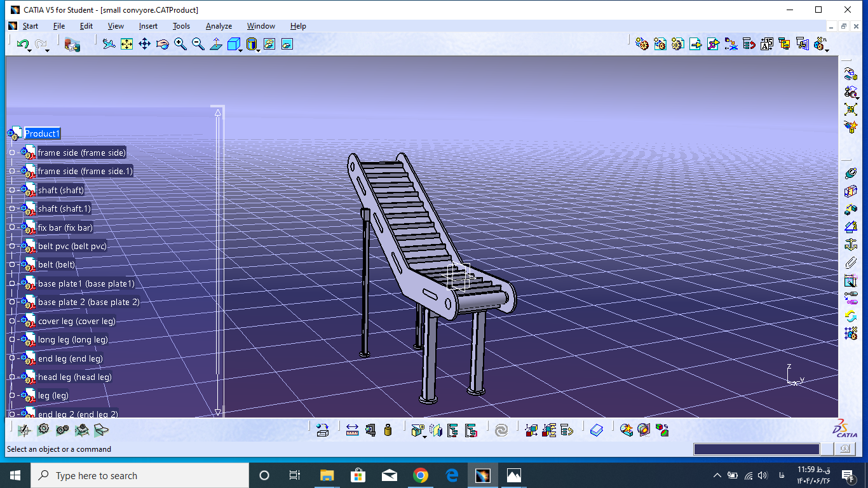Open the Analyze menu
This screenshot has width=868, height=488.
tap(219, 26)
